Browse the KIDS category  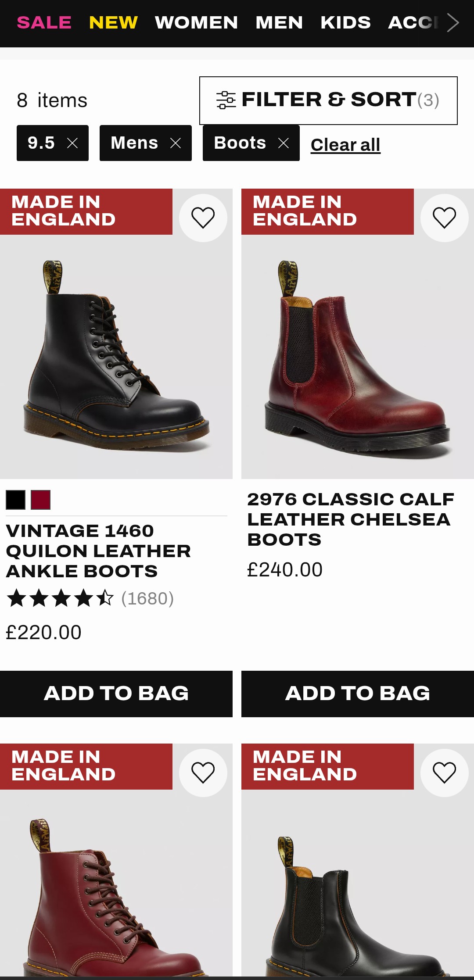[345, 22]
